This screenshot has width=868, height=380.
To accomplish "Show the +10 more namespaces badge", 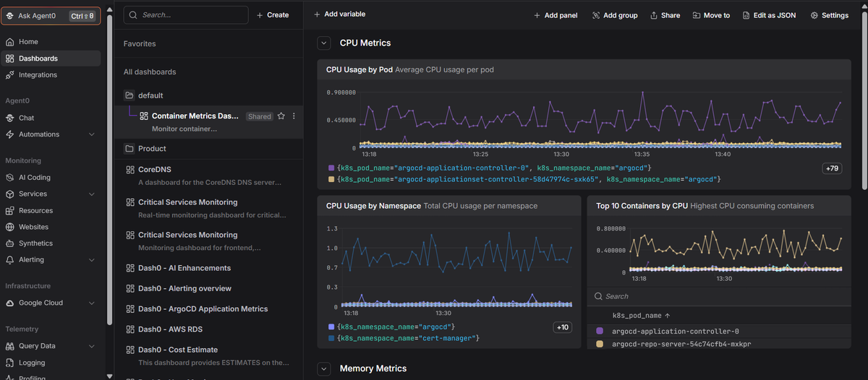I will [562, 327].
